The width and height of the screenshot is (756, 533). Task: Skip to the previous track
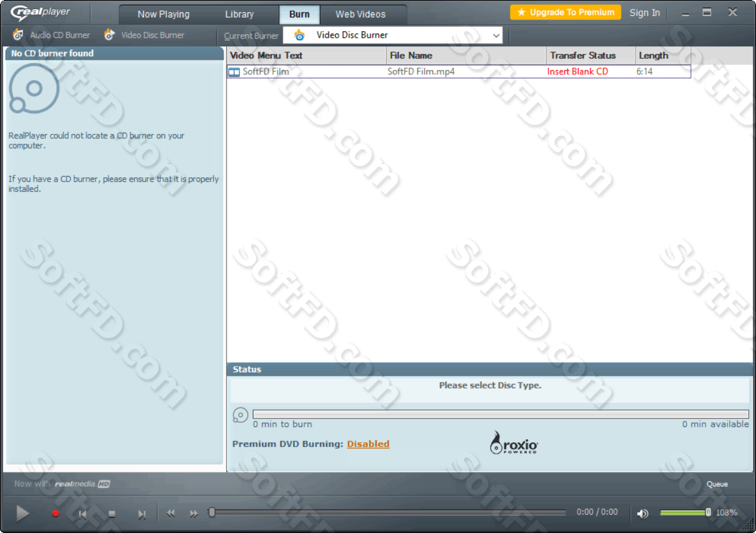(82, 514)
